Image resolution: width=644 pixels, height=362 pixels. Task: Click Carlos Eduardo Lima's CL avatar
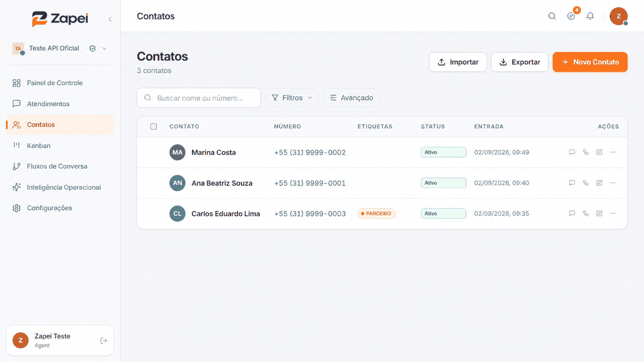[x=177, y=213]
